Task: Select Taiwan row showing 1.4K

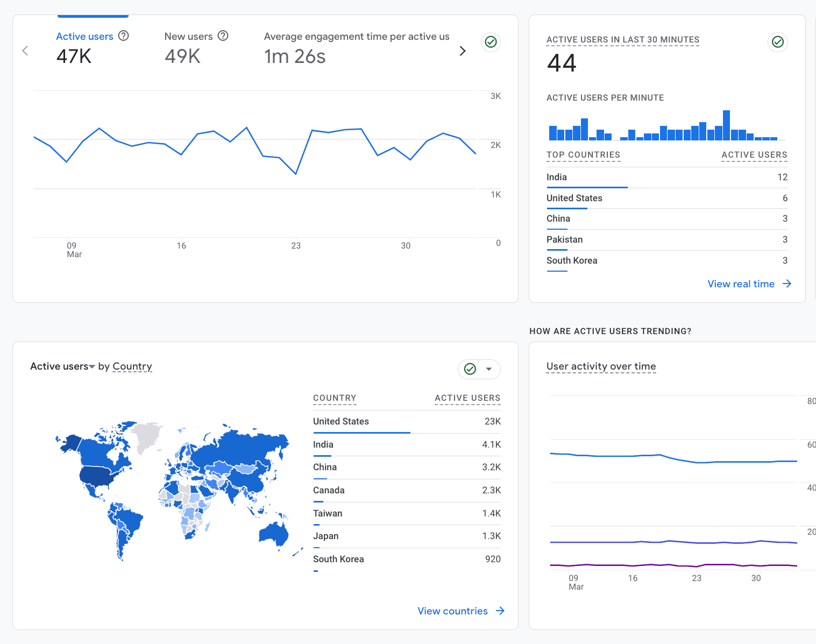Action: point(407,514)
